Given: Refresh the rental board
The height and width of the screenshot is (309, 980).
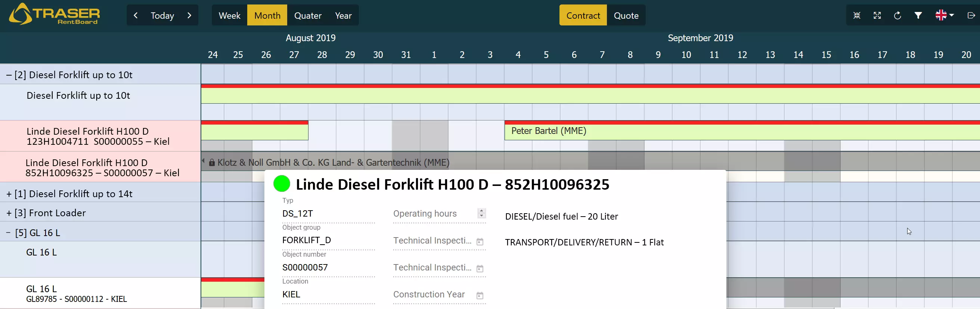Looking at the screenshot, I should click(x=897, y=16).
